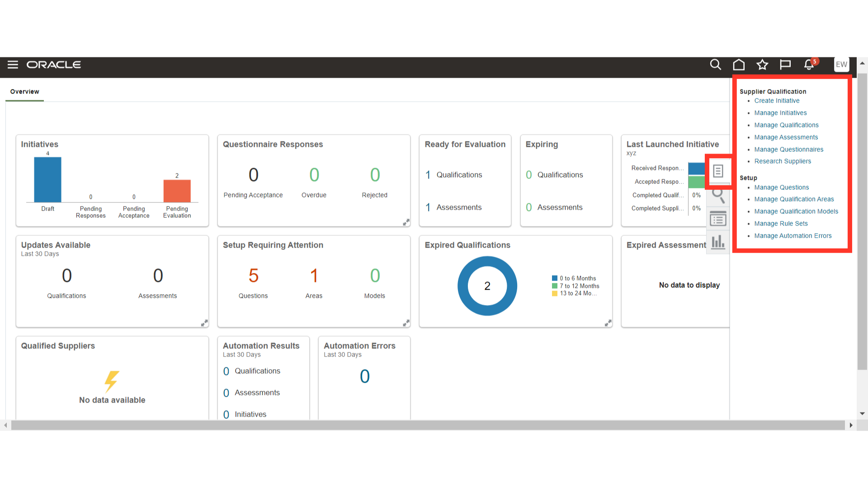This screenshot has width=868, height=488.
Task: Open the Watchlist flag icon
Action: pyautogui.click(x=785, y=65)
